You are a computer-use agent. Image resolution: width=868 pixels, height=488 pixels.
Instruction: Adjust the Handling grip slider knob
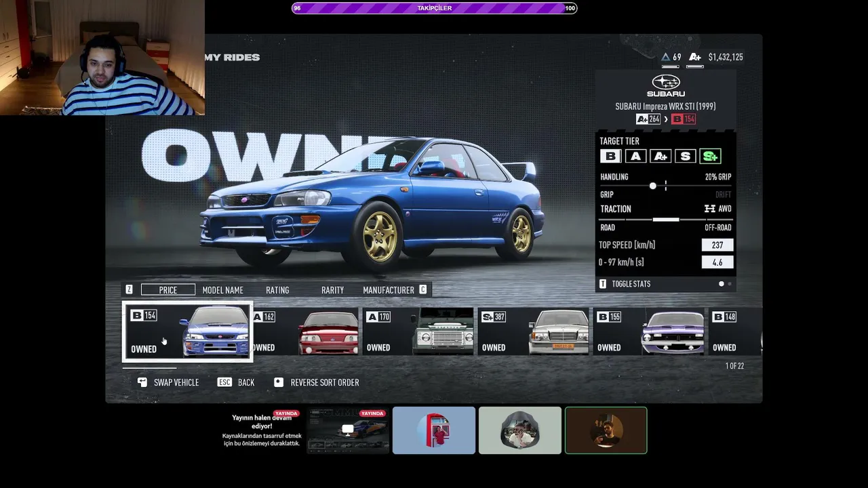coord(653,186)
